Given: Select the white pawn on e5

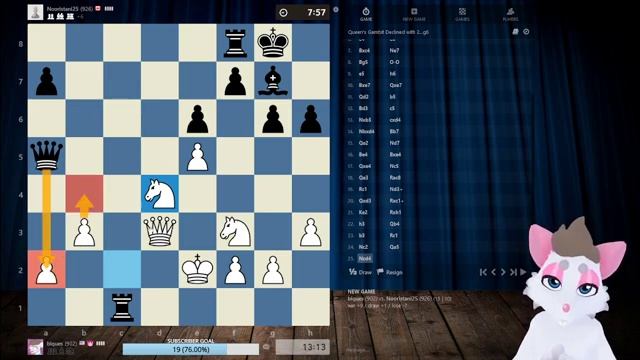Looking at the screenshot, I should click(x=198, y=156).
